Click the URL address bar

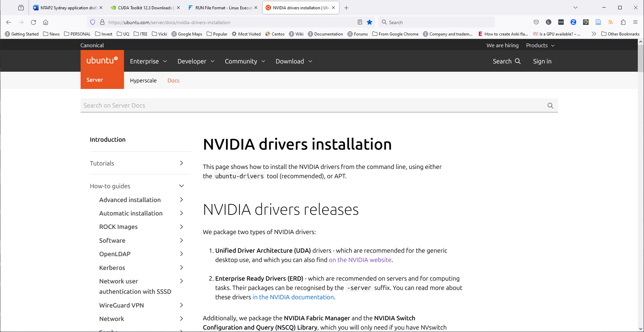[231, 22]
